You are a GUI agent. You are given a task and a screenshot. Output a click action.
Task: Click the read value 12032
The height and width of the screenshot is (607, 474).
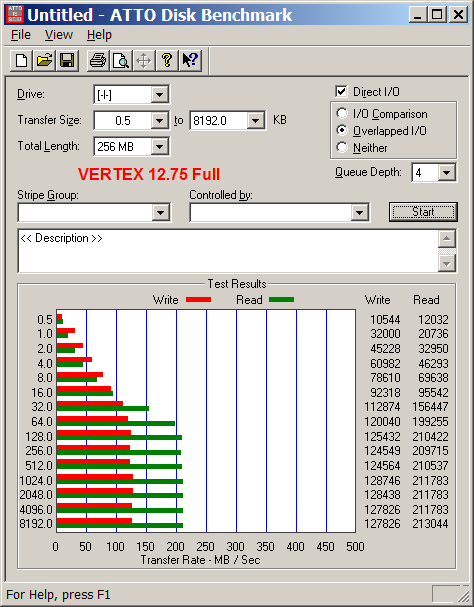tap(433, 319)
